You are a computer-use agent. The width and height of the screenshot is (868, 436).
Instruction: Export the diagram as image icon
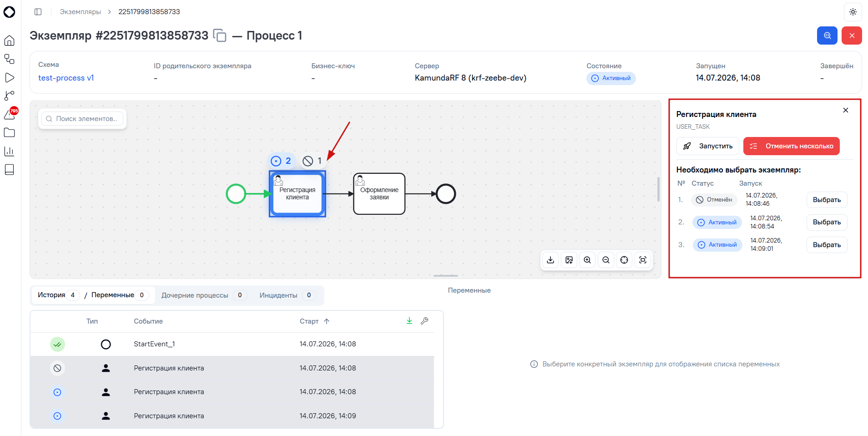569,260
